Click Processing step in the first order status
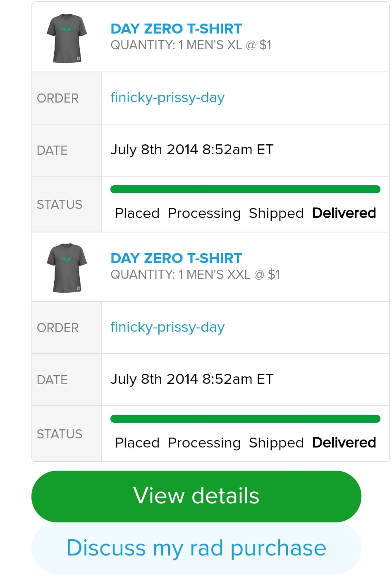392x584 pixels. (x=204, y=213)
